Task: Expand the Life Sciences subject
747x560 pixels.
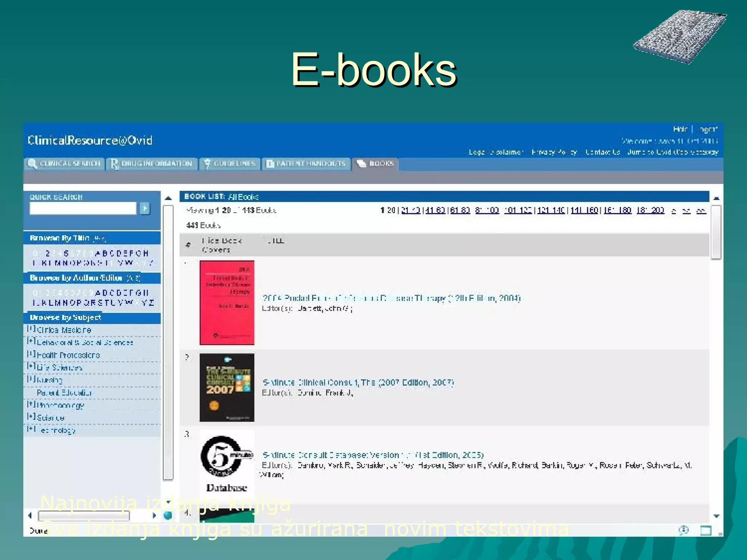Action: click(x=31, y=366)
